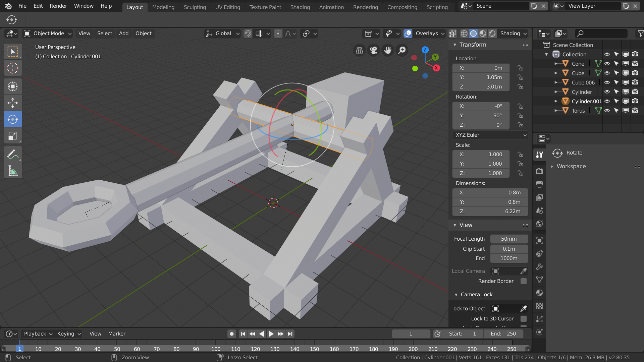The image size is (644, 362).
Task: Hide the Cone object in viewport
Action: [x=607, y=64]
